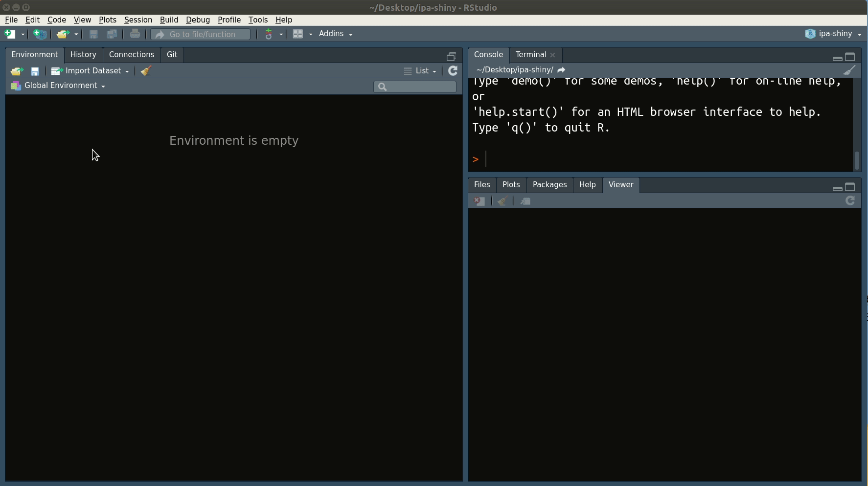This screenshot has width=868, height=486.
Task: Click the console prompt input line
Action: pos(661,159)
